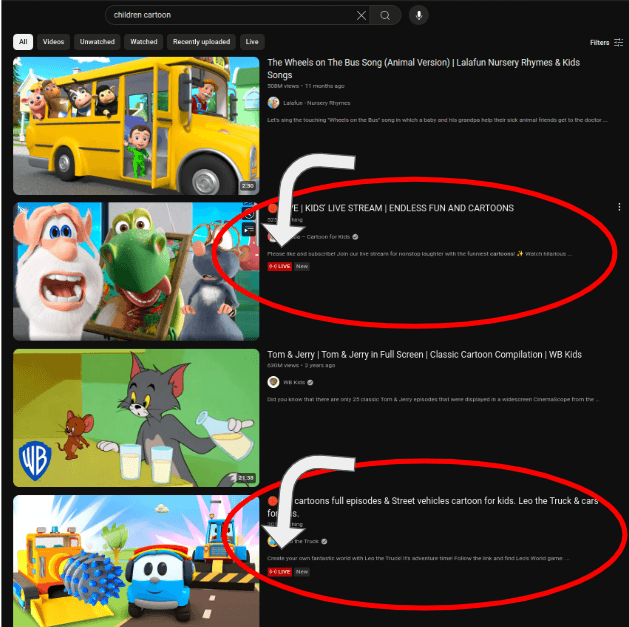Click verified badge beside Leo the Truck channel
This screenshot has width=629, height=627.
(324, 541)
